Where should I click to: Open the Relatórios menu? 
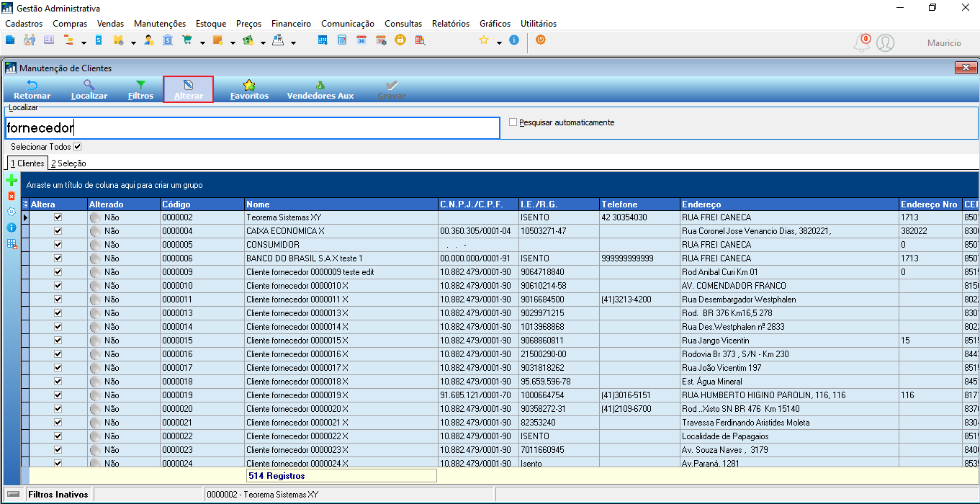(451, 24)
